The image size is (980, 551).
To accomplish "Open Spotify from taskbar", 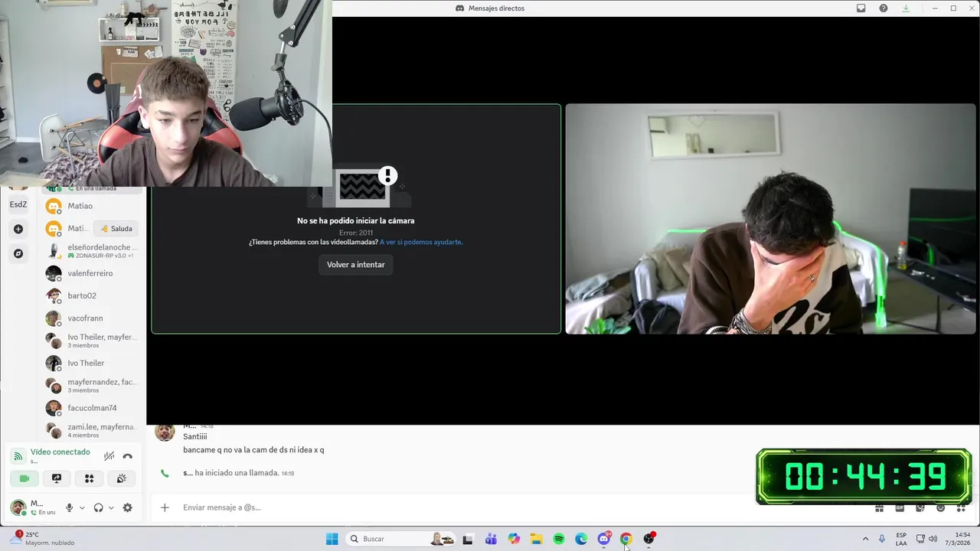I will point(559,539).
